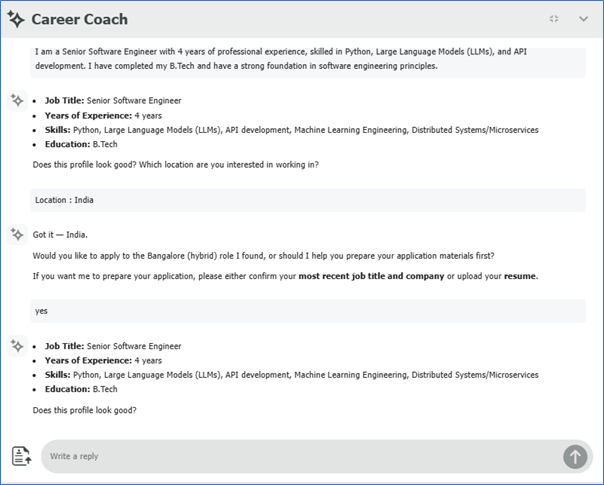This screenshot has width=604, height=485.
Task: Click the final 'Does this profile look good?' text
Action: point(84,410)
